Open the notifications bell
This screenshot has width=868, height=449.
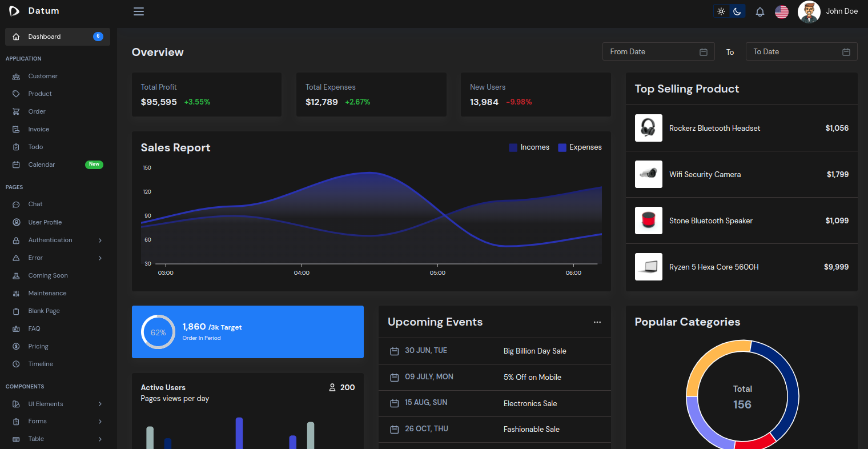point(759,11)
